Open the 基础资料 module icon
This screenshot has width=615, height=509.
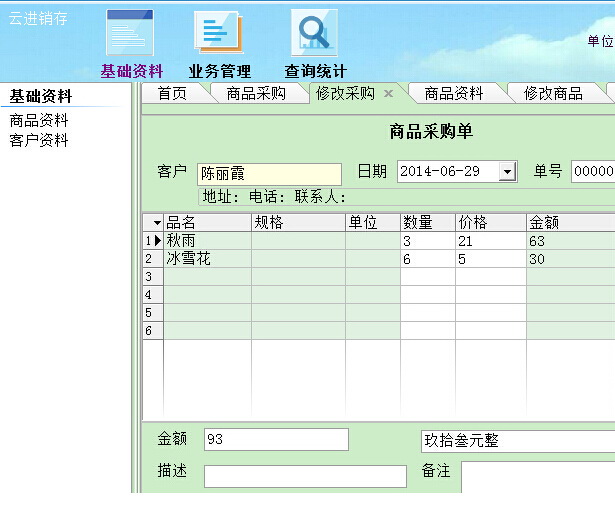(x=130, y=33)
